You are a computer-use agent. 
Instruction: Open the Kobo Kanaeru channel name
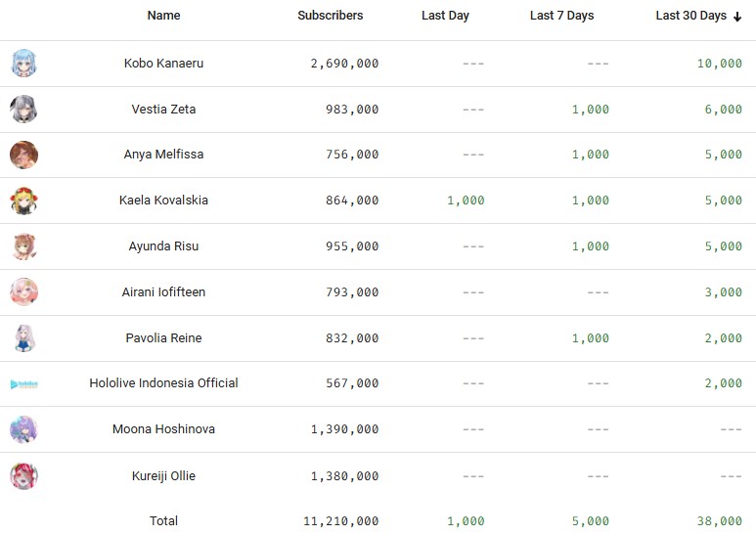(x=163, y=64)
